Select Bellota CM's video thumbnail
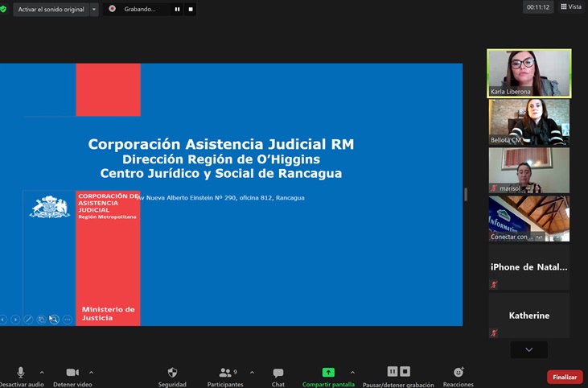 (x=529, y=122)
